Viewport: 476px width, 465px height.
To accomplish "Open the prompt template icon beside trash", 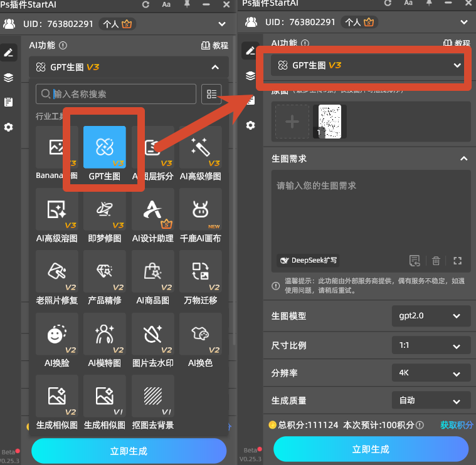I will [x=415, y=261].
